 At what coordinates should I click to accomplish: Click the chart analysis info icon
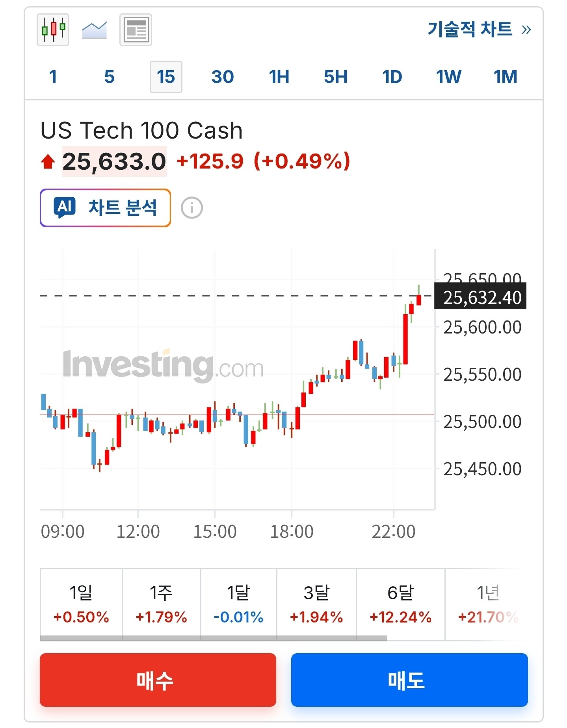point(192,208)
